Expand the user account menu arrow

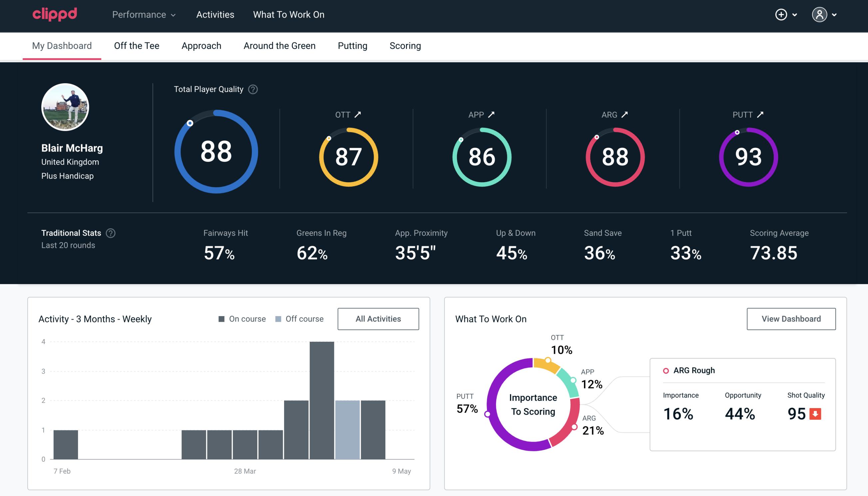pos(835,14)
